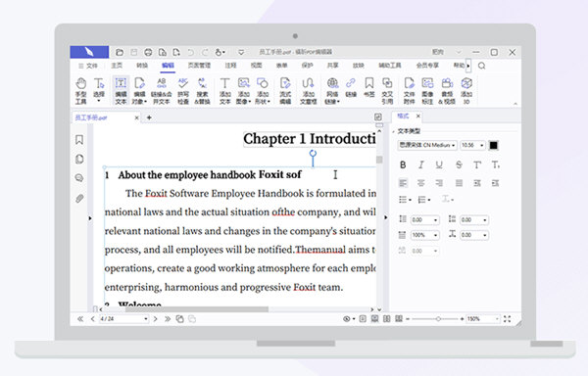Switch to the Comment ribbon tab
The height and width of the screenshot is (376, 588).
tap(230, 66)
